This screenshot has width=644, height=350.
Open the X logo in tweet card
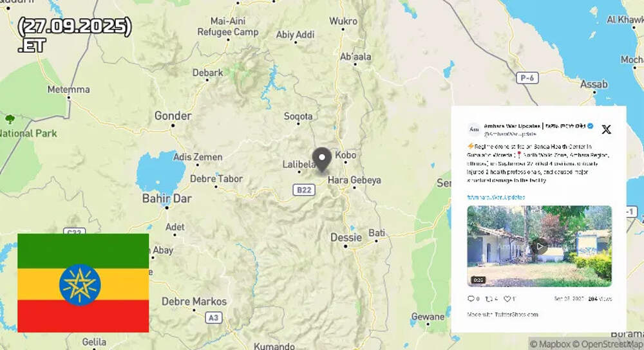606,130
